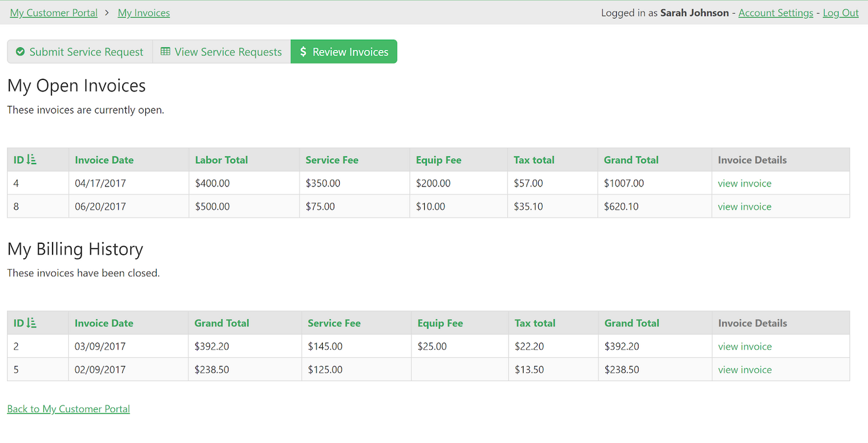Open the view invoice link for invoice 8
Screen dimensions: 868x443
tap(744, 207)
